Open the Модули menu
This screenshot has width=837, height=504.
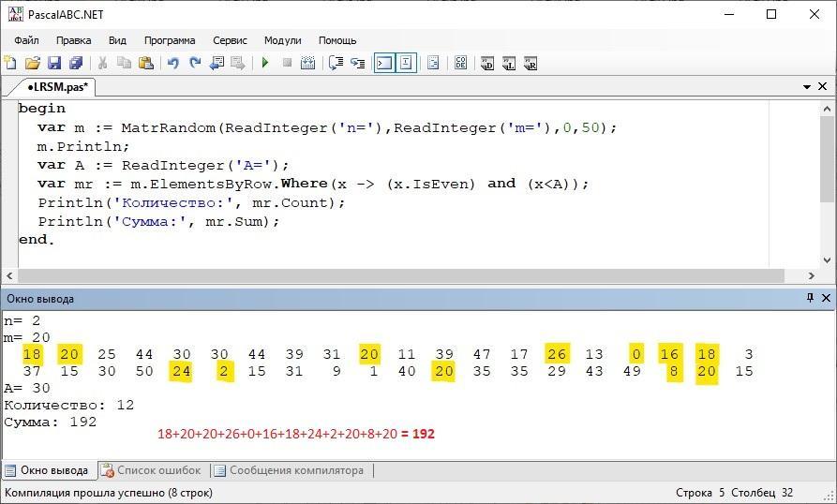tap(282, 40)
